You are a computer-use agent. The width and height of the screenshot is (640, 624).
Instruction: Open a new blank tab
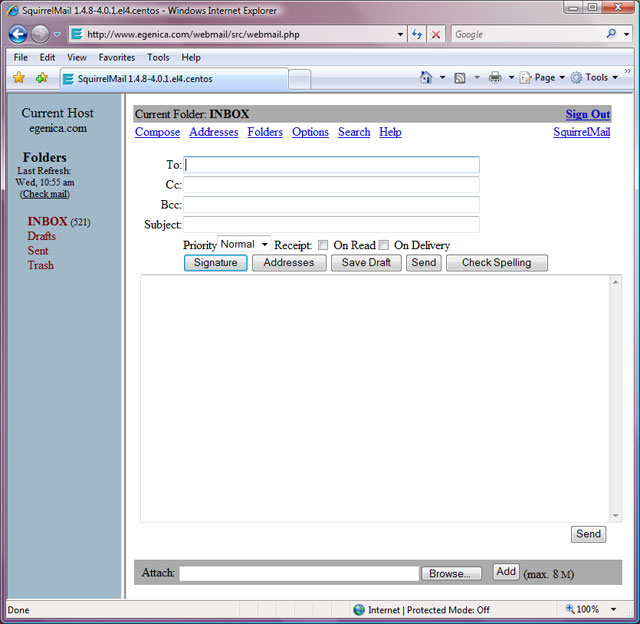tap(300, 79)
